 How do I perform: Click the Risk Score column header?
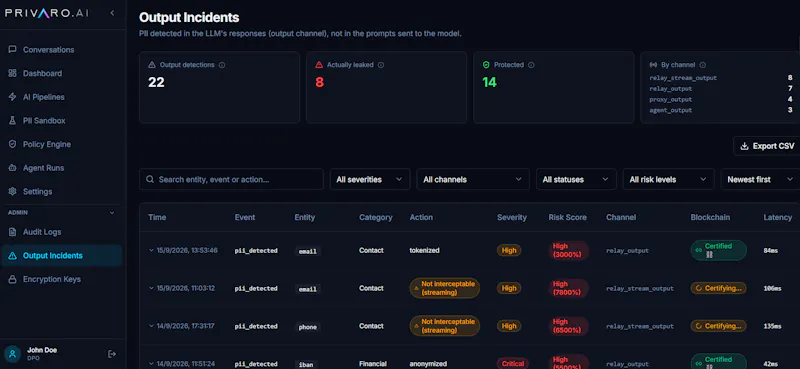567,217
